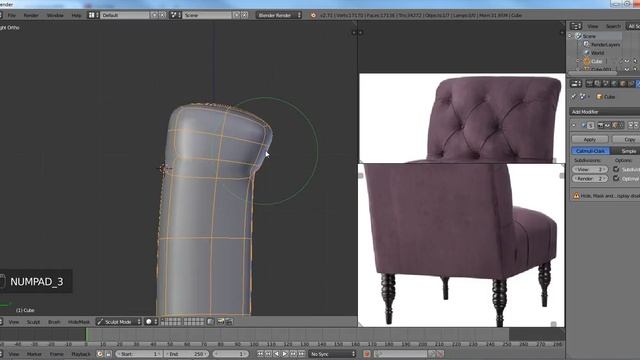
Task: Open the Marker menu in timeline
Action: [x=34, y=354]
